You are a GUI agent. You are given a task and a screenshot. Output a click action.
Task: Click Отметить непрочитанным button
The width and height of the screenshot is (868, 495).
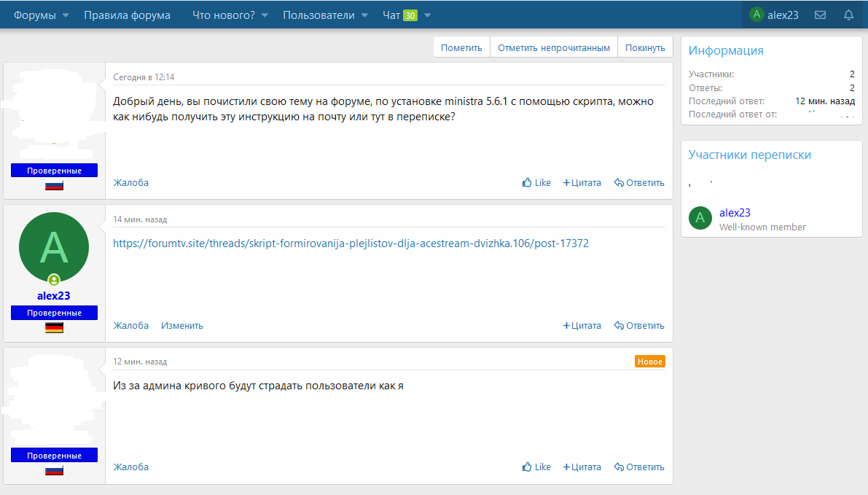tap(554, 47)
